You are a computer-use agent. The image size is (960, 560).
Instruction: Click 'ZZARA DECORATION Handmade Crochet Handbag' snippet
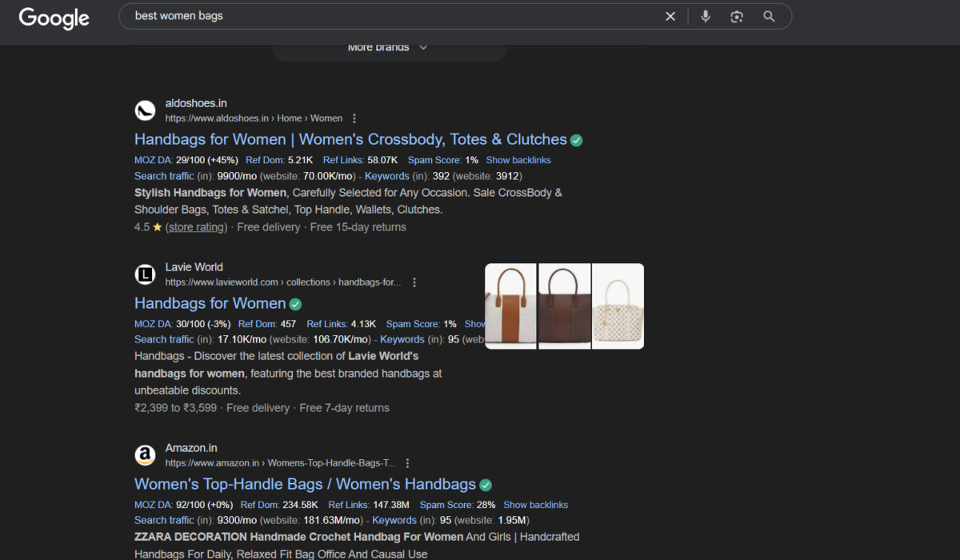pos(299,537)
